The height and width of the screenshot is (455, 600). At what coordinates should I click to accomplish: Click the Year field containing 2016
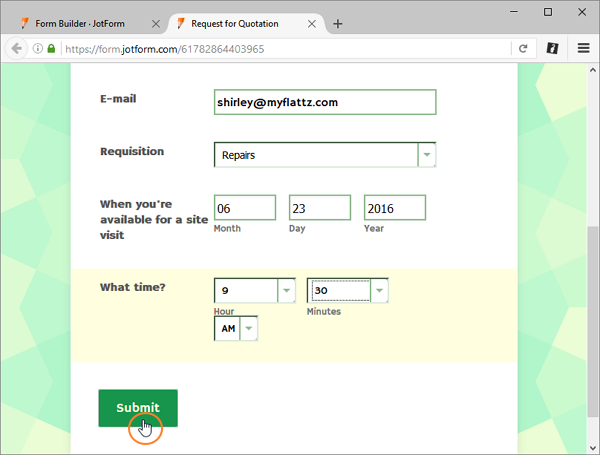(394, 208)
